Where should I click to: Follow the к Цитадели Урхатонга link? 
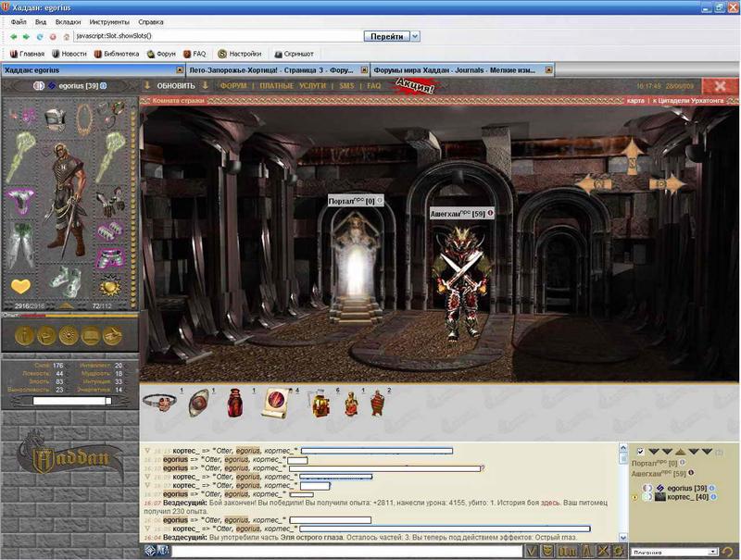(688, 101)
